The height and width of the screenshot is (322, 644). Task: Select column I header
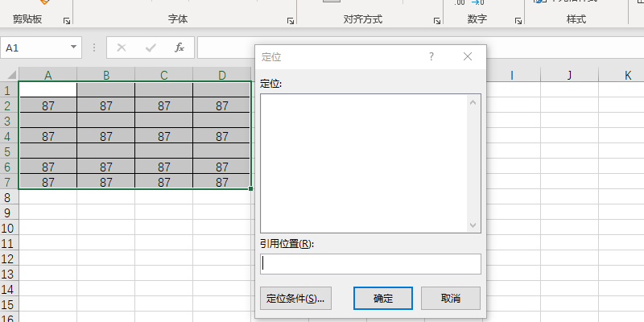512,75
